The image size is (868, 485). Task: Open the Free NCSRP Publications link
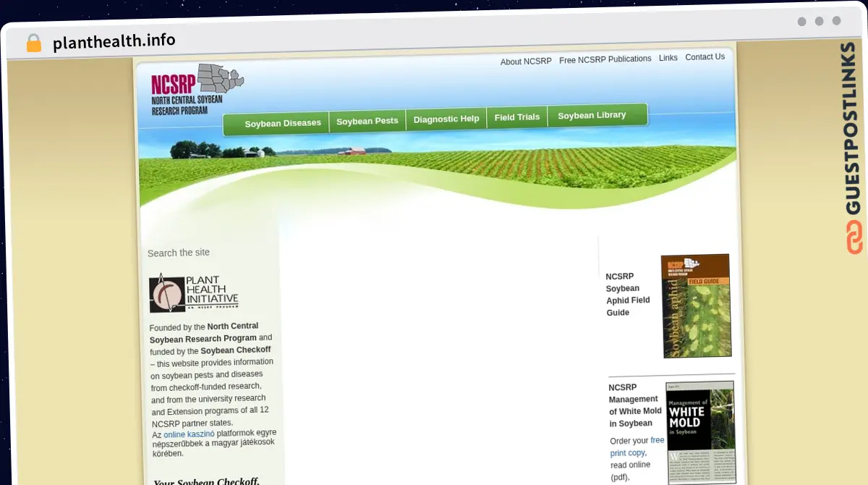click(x=605, y=59)
